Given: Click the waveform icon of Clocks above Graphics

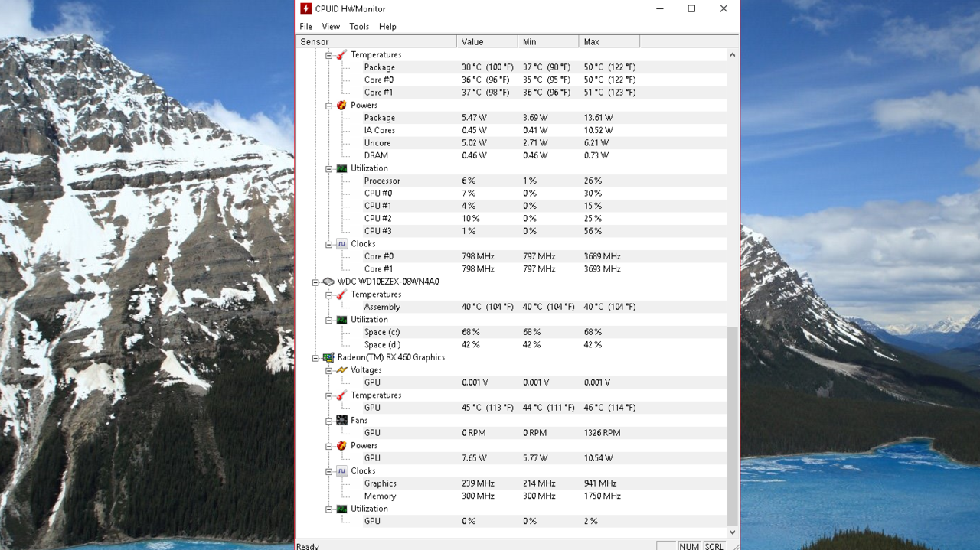Looking at the screenshot, I should tap(341, 470).
